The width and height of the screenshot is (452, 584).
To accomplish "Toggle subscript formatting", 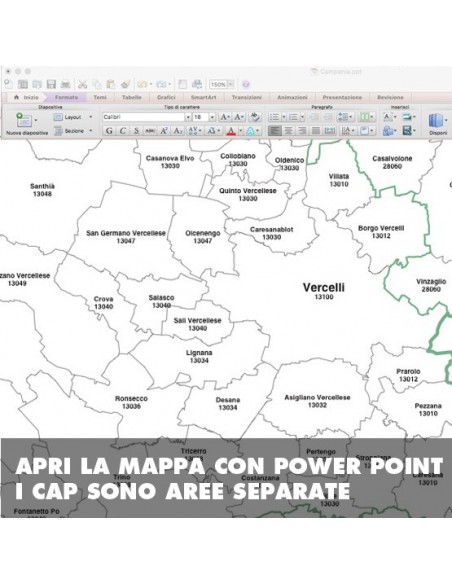I will (x=178, y=131).
